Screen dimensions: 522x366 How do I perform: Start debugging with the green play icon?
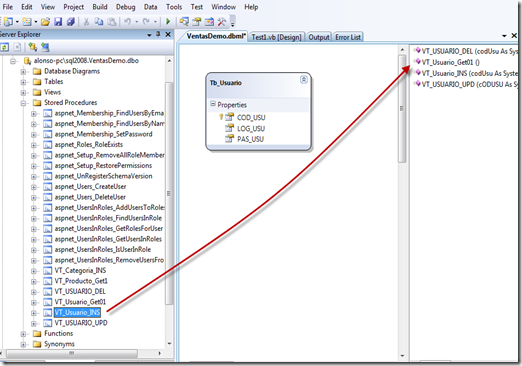click(168, 22)
